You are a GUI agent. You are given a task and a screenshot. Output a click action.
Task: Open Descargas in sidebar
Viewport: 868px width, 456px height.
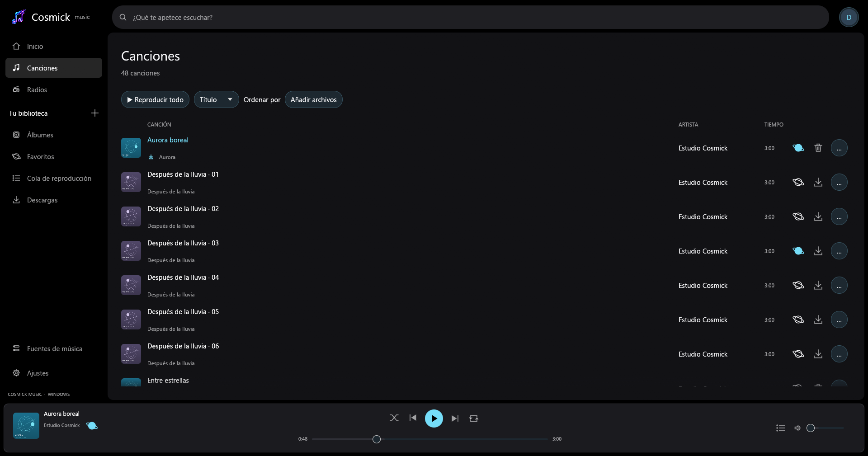click(54, 200)
